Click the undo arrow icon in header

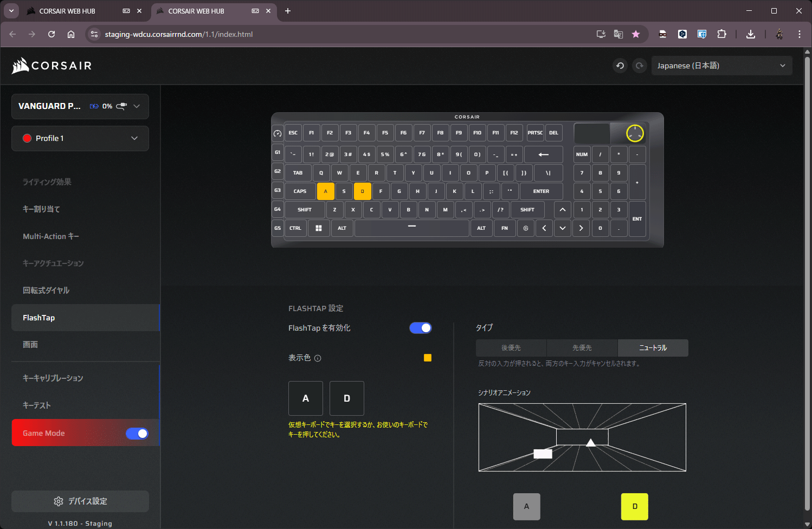pos(620,66)
